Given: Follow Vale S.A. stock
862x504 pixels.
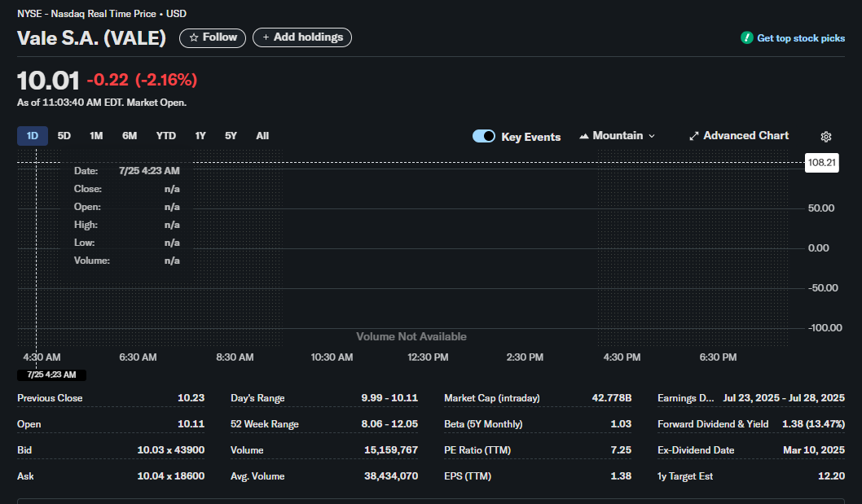Looking at the screenshot, I should click(x=212, y=37).
